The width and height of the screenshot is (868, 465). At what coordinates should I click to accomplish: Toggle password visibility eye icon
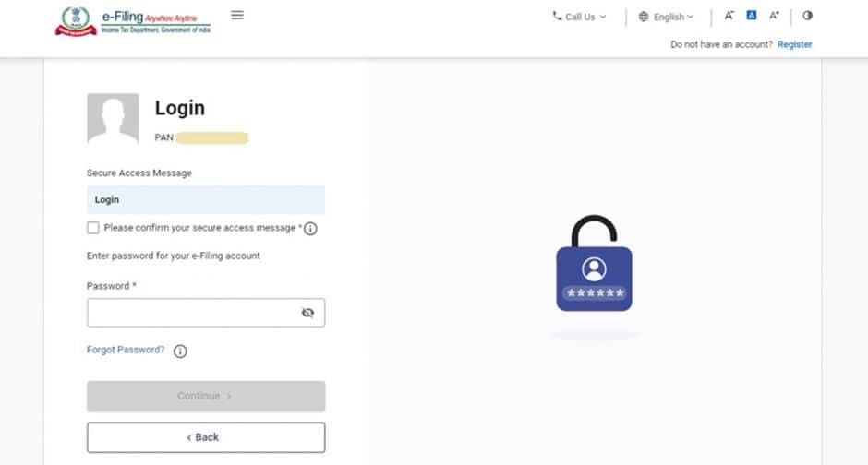pos(307,313)
